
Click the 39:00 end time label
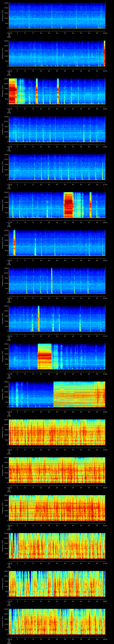pyautogui.click(x=105, y=639)
